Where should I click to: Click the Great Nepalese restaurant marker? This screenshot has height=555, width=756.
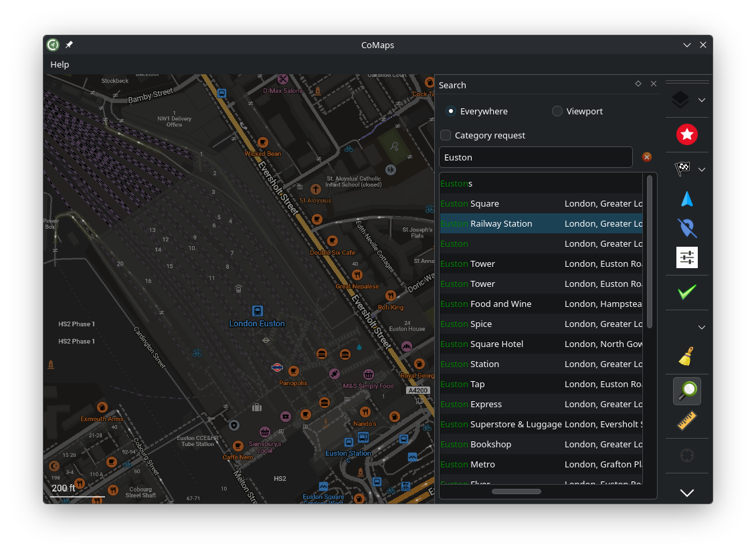(357, 275)
